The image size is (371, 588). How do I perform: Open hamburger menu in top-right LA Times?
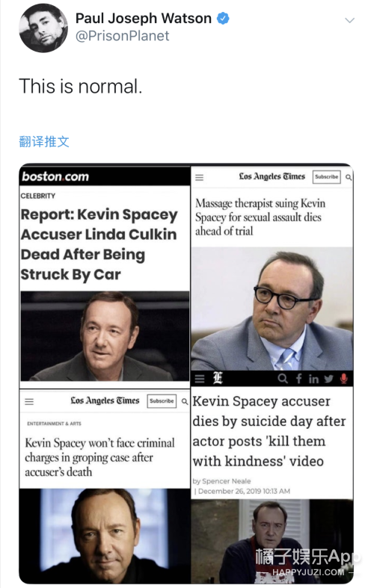coord(200,177)
